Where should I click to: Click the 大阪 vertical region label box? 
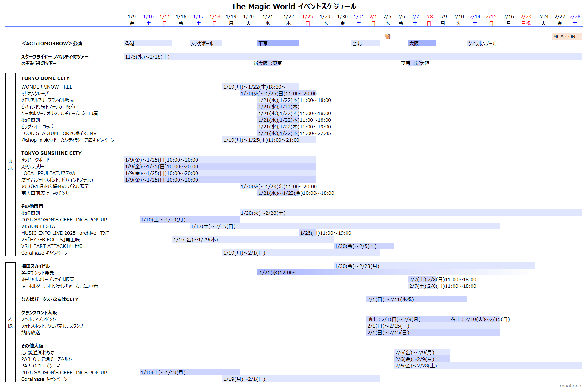tap(10, 322)
